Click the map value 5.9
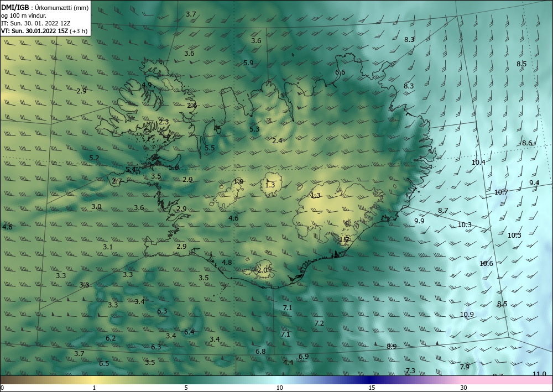The image size is (553, 392). coord(248,62)
